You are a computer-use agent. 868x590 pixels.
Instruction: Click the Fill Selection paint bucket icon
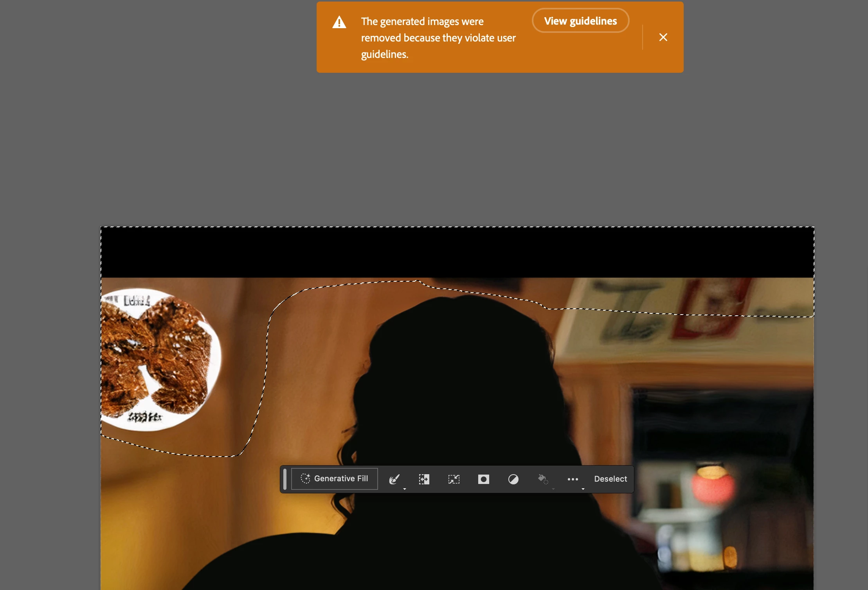(x=542, y=479)
